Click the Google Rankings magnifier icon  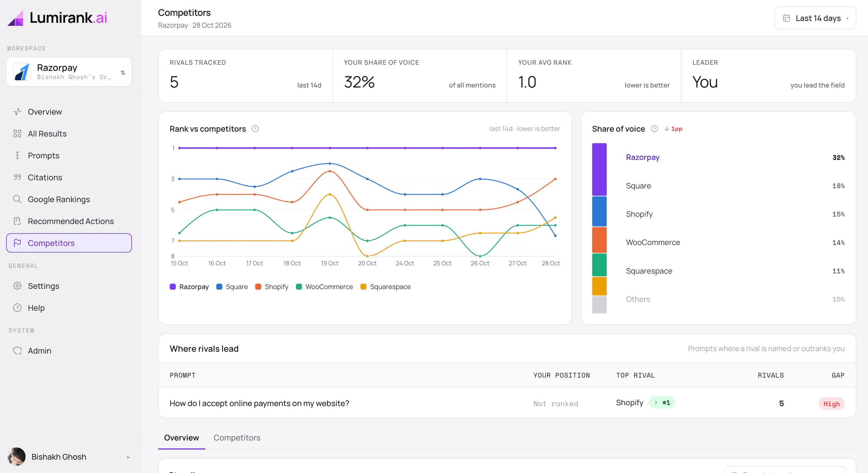tap(17, 199)
